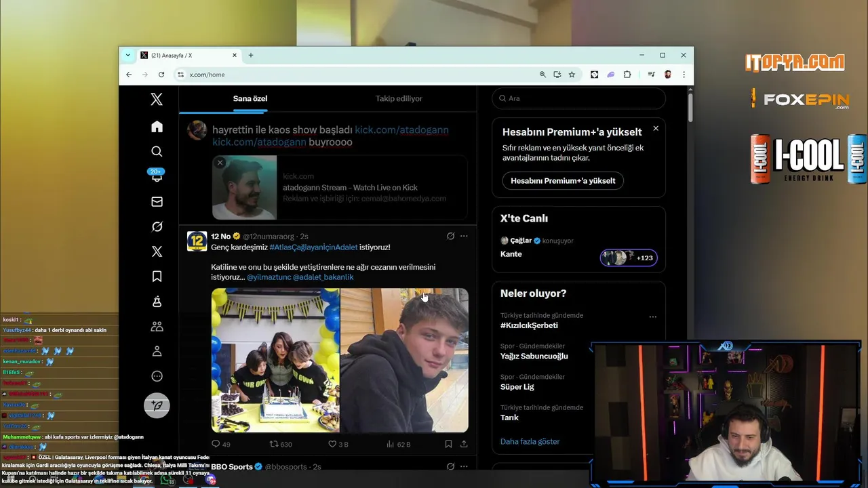Click Hesabını Premium+'a yükselt button

(x=563, y=181)
